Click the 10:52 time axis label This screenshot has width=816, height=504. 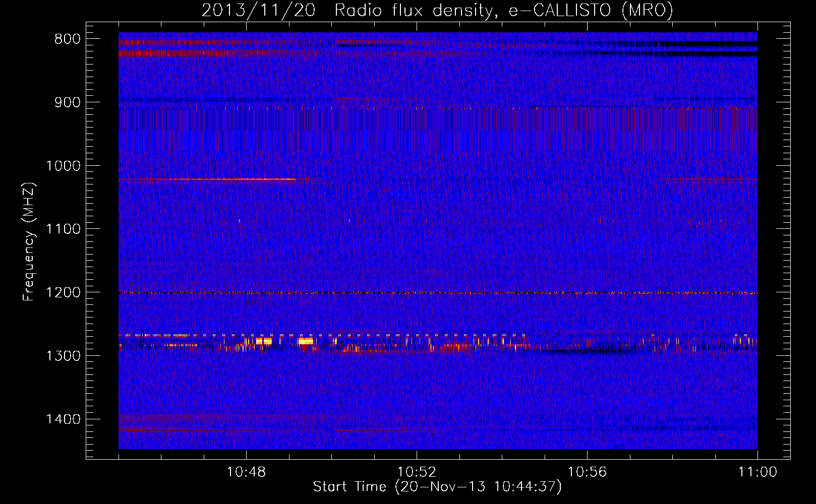[x=417, y=472]
